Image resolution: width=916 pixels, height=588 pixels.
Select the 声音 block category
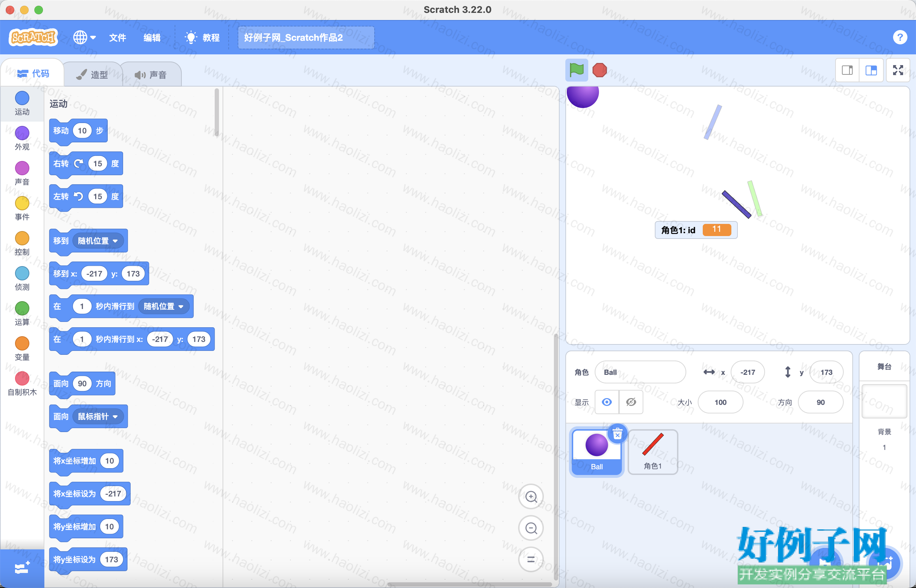tap(22, 174)
